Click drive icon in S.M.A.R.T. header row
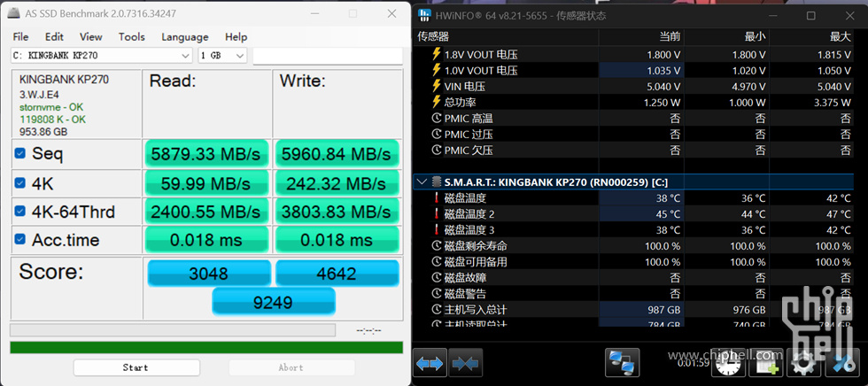 [436, 182]
